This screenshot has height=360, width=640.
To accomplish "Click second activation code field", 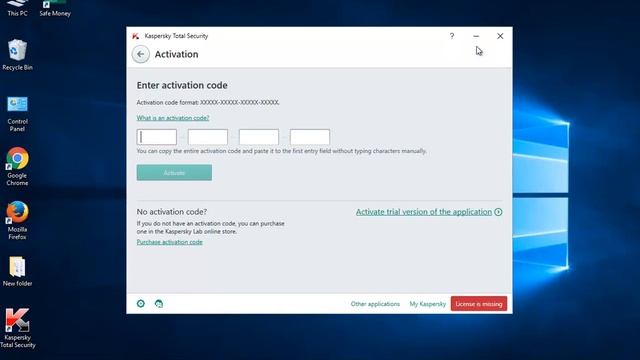I will (x=208, y=137).
